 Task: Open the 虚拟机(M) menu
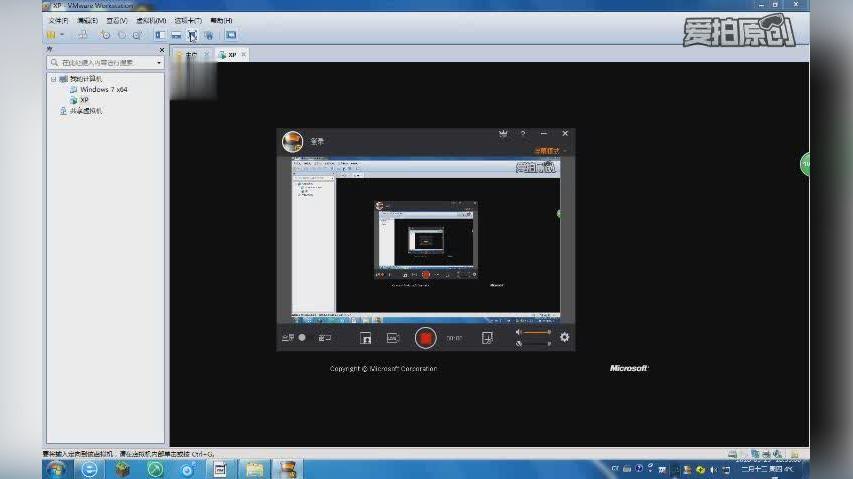point(151,21)
